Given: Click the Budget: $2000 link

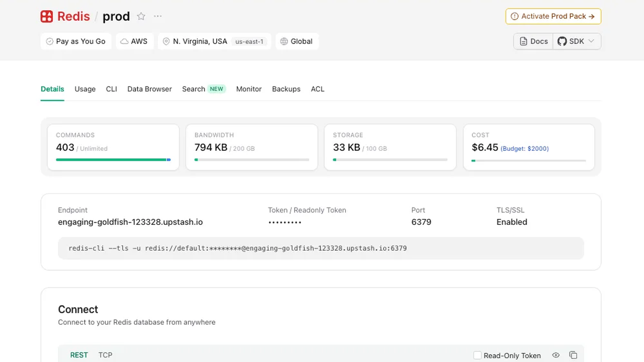Looking at the screenshot, I should [x=525, y=149].
